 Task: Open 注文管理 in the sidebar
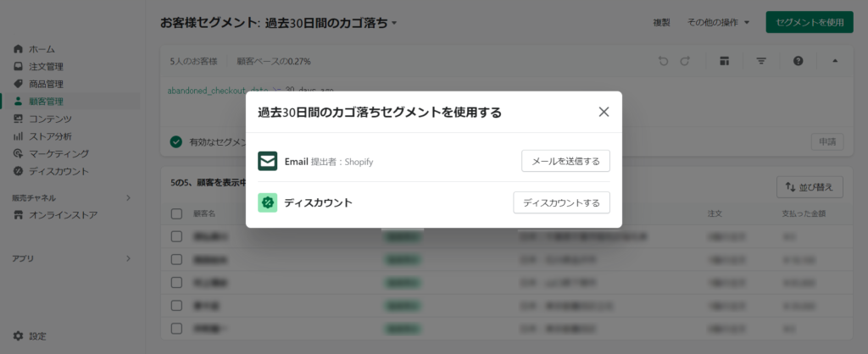[46, 66]
